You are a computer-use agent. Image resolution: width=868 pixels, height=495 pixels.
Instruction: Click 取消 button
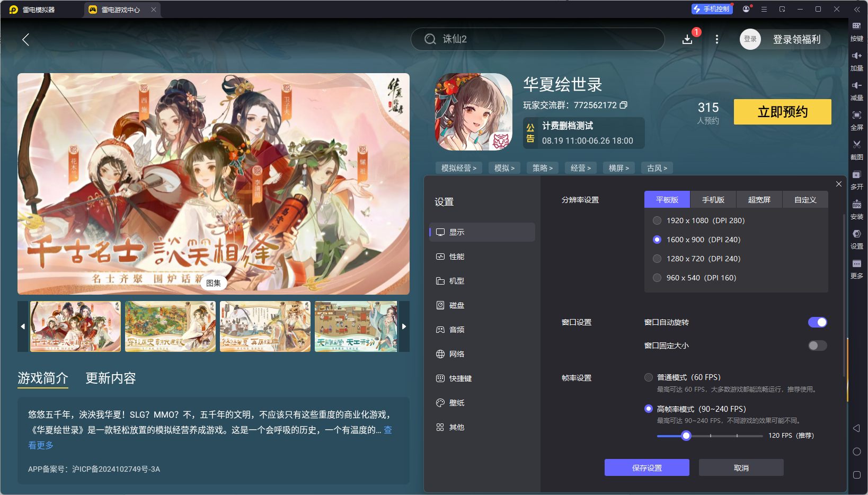pyautogui.click(x=741, y=467)
